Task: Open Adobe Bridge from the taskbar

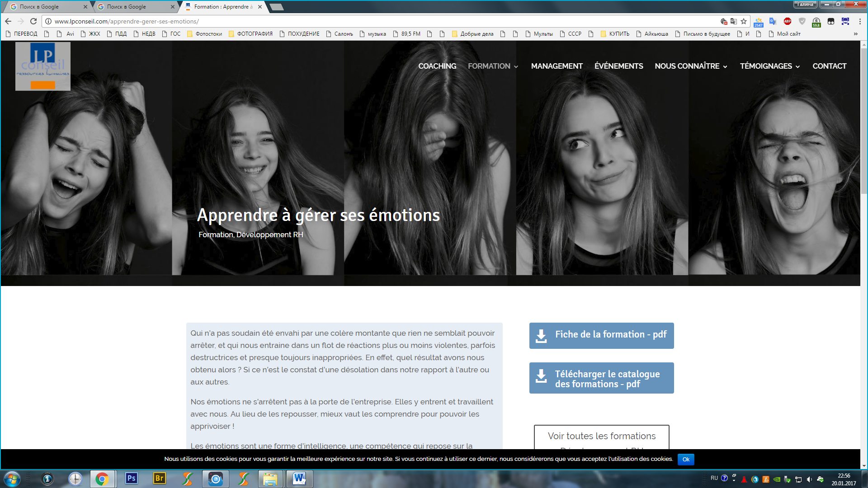Action: [160, 479]
